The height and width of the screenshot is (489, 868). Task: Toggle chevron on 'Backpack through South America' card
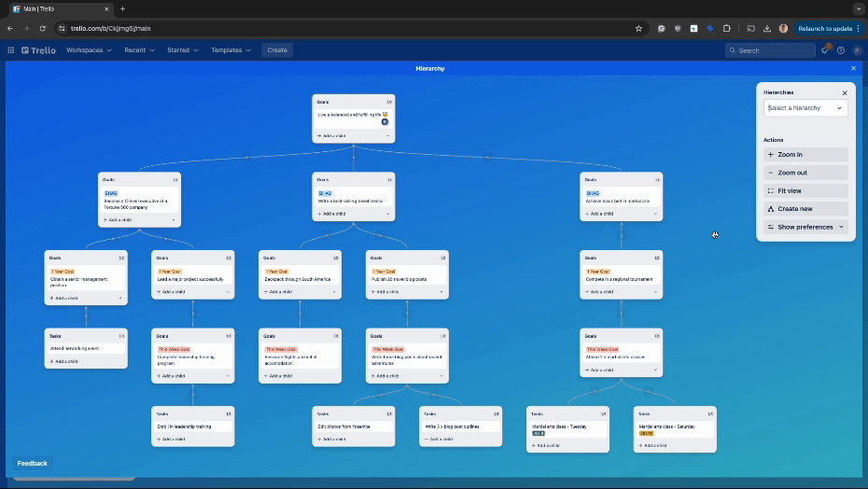[x=334, y=292]
